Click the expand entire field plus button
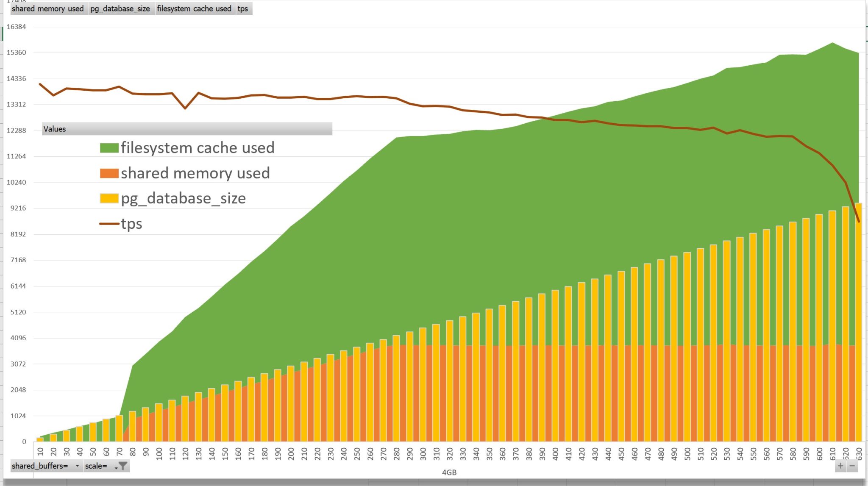This screenshot has width=868, height=486. (840, 466)
